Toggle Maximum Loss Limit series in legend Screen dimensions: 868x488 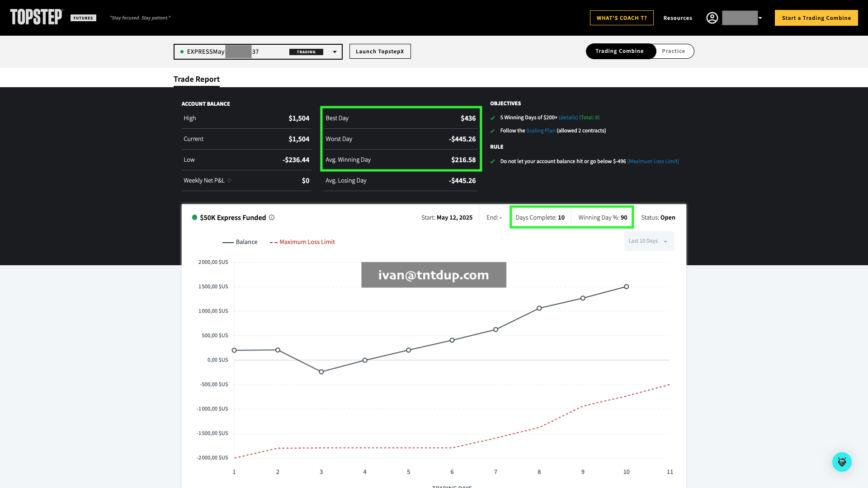[x=302, y=242]
